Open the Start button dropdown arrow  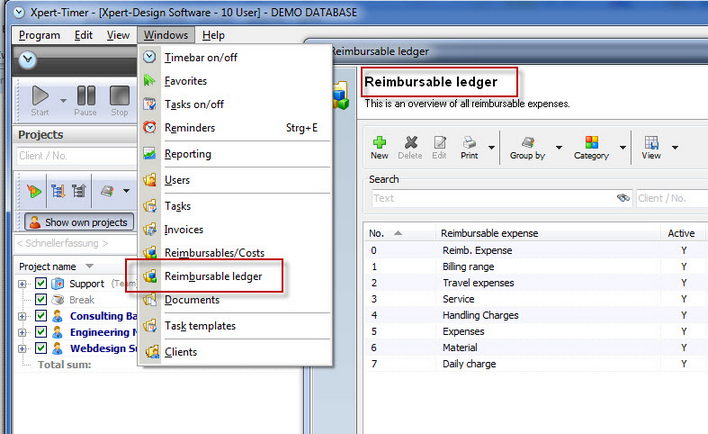point(63,101)
